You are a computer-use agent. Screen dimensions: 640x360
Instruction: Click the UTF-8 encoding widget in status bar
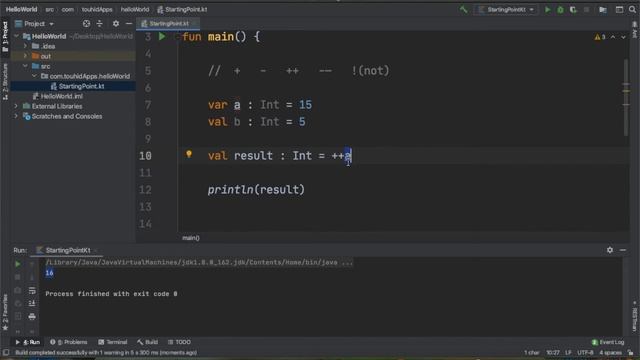[585, 353]
